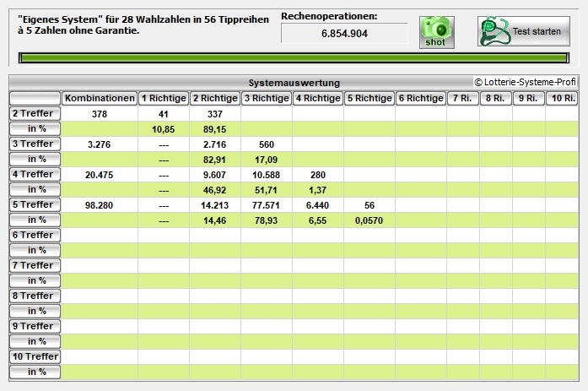Select cell with value 56
The image size is (588, 391).
(370, 205)
